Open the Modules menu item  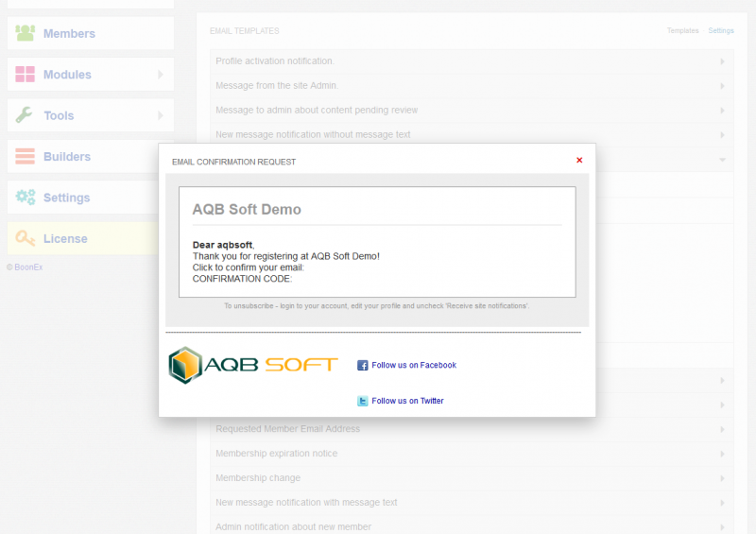91,75
